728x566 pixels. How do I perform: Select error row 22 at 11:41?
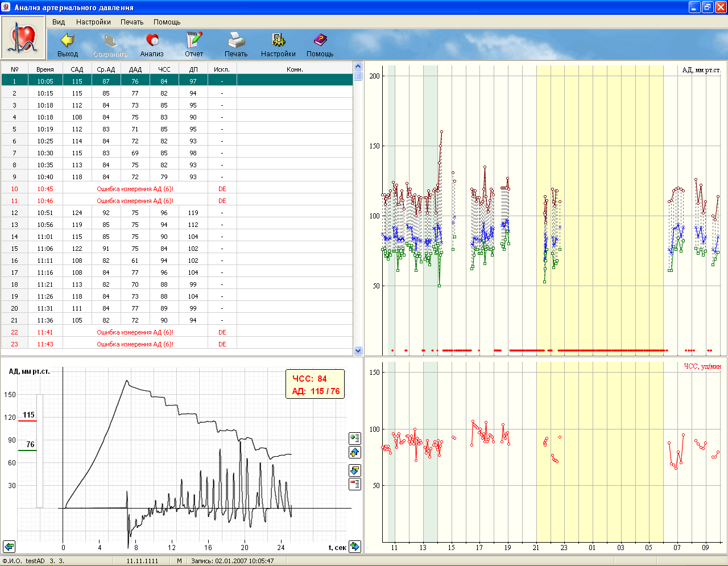pos(177,332)
